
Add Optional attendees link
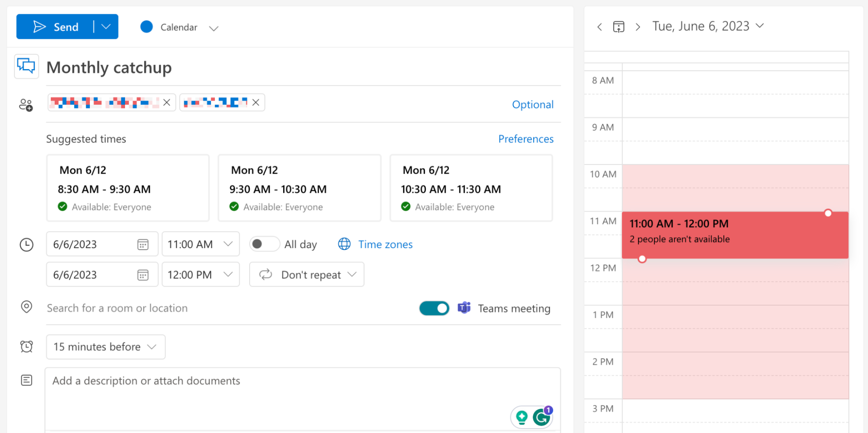tap(533, 105)
